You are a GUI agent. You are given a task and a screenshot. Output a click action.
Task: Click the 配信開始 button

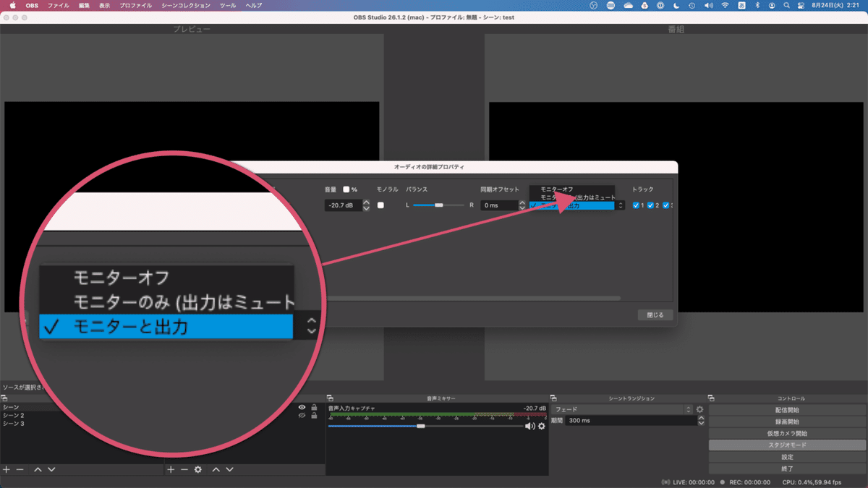(787, 410)
